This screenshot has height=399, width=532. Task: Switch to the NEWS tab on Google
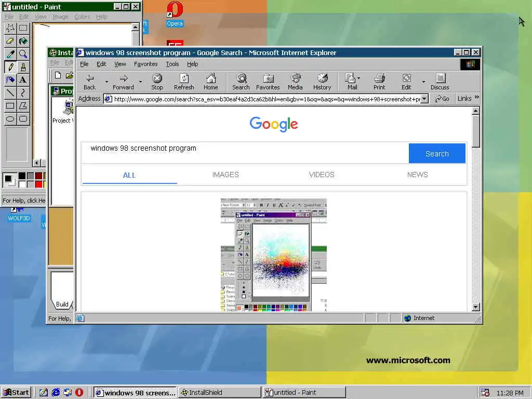point(417,175)
